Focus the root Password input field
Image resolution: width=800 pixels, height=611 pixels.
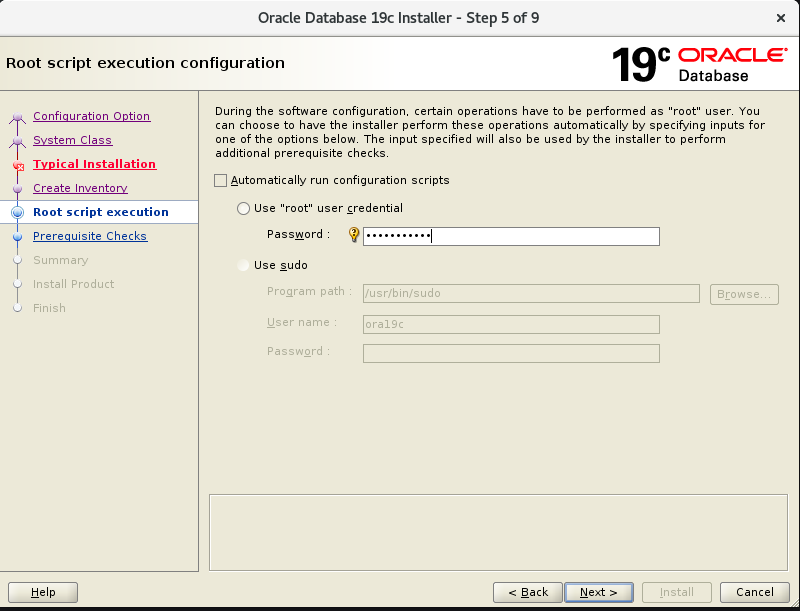click(511, 236)
